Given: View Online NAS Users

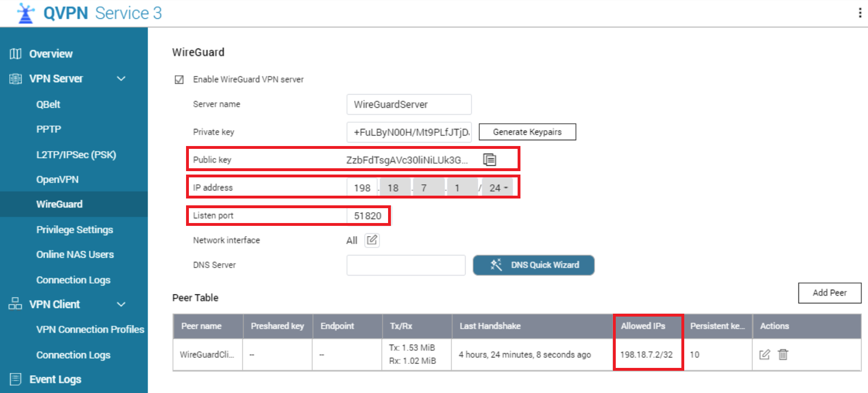Looking at the screenshot, I should pos(74,254).
